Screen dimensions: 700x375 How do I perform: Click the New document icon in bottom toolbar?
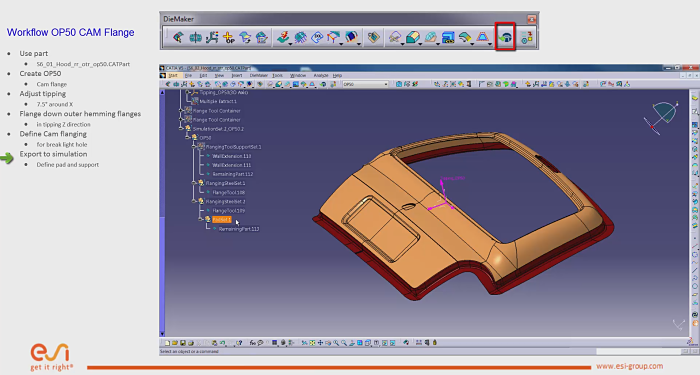167,343
